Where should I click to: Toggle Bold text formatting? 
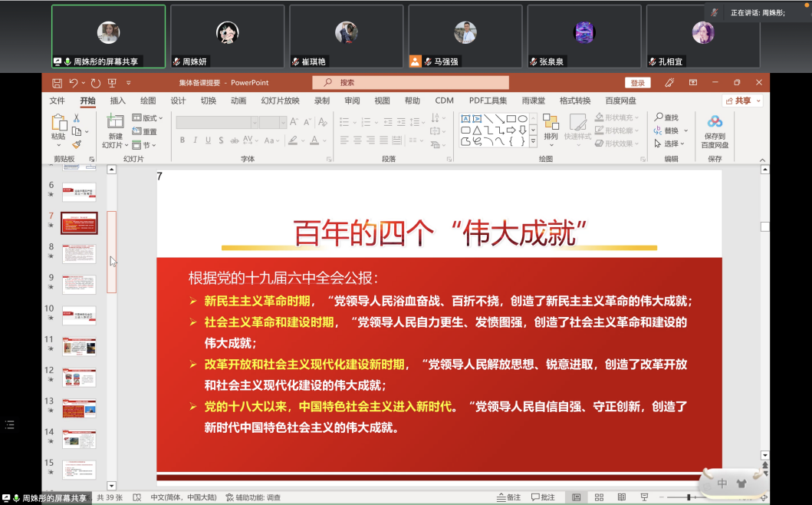tap(182, 140)
